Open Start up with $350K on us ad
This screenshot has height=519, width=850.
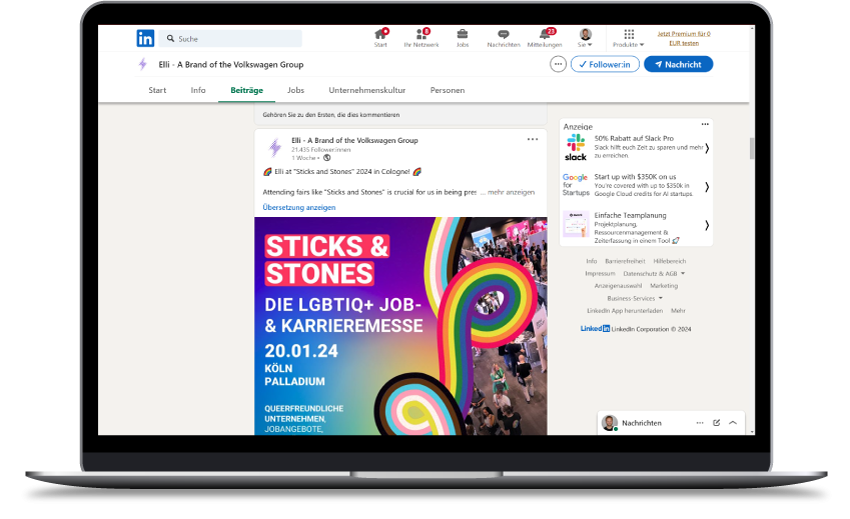(x=635, y=176)
